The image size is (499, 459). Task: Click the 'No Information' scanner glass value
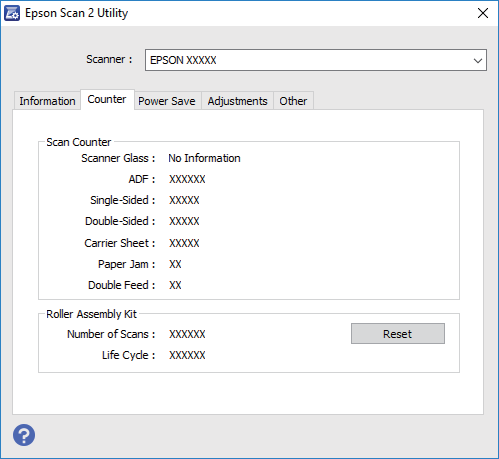pos(204,158)
